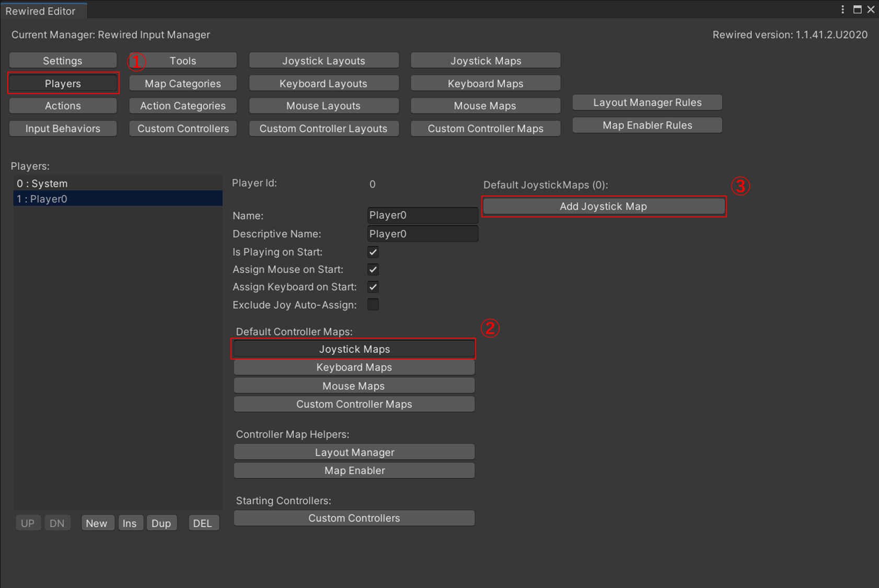Open the Custom Controller Layouts section

[323, 128]
